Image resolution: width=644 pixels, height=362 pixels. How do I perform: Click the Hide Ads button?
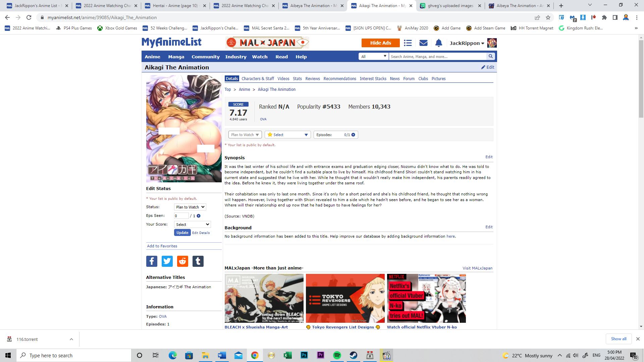click(x=380, y=43)
